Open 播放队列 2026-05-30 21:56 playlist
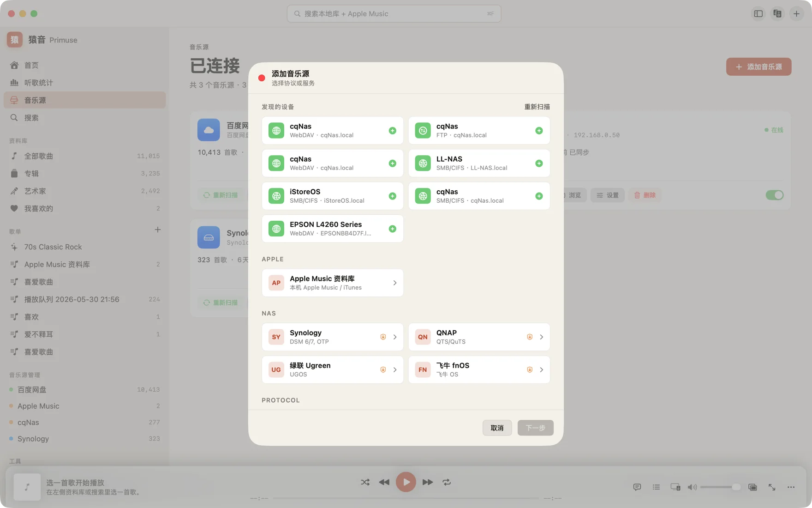 [x=84, y=300]
